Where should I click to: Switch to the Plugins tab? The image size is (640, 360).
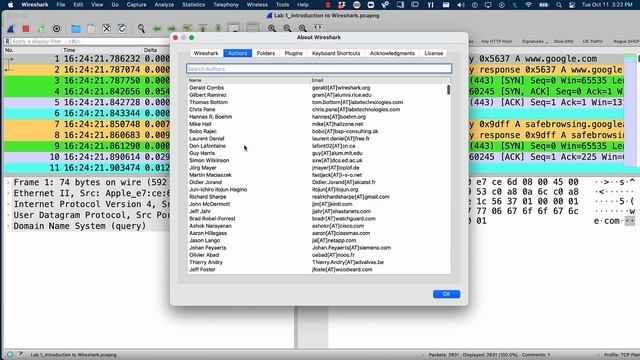click(x=293, y=53)
